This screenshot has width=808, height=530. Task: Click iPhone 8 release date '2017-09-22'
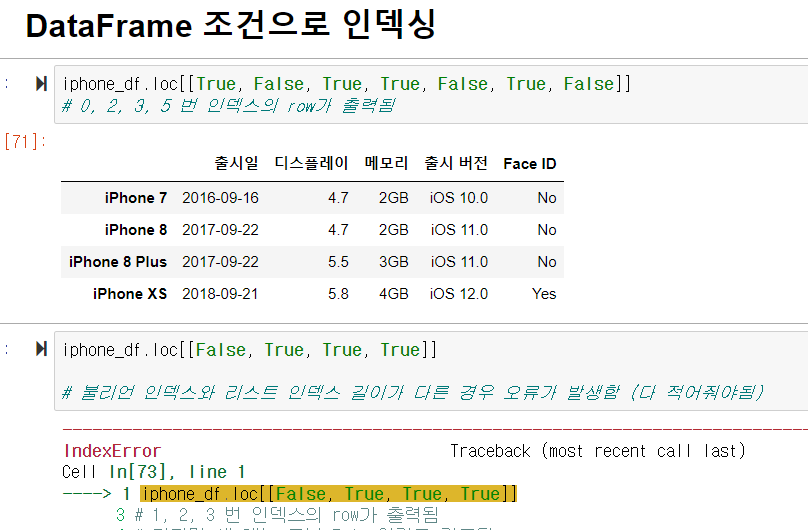[221, 230]
